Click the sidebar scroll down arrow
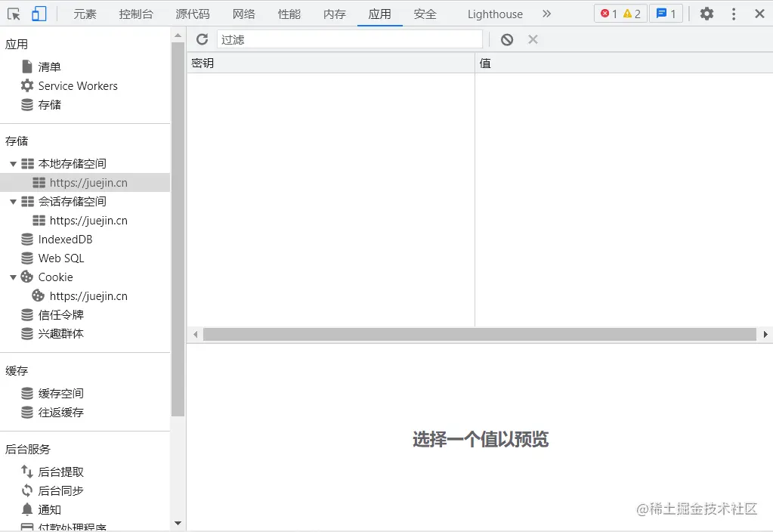Image resolution: width=773 pixels, height=532 pixels. pyautogui.click(x=178, y=523)
